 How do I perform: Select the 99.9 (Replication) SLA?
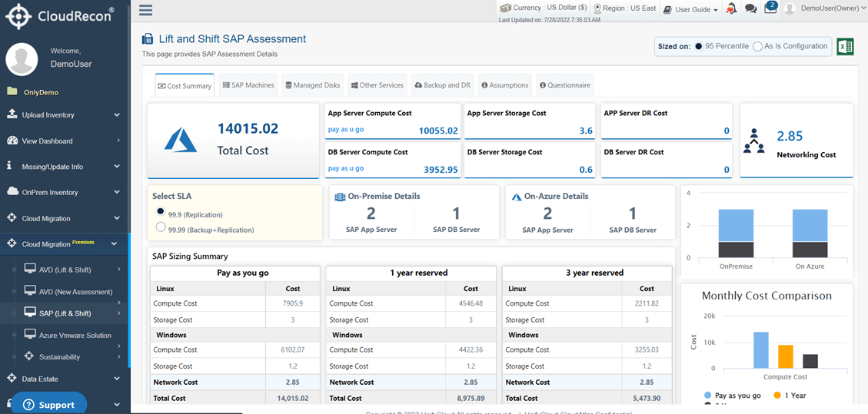161,211
